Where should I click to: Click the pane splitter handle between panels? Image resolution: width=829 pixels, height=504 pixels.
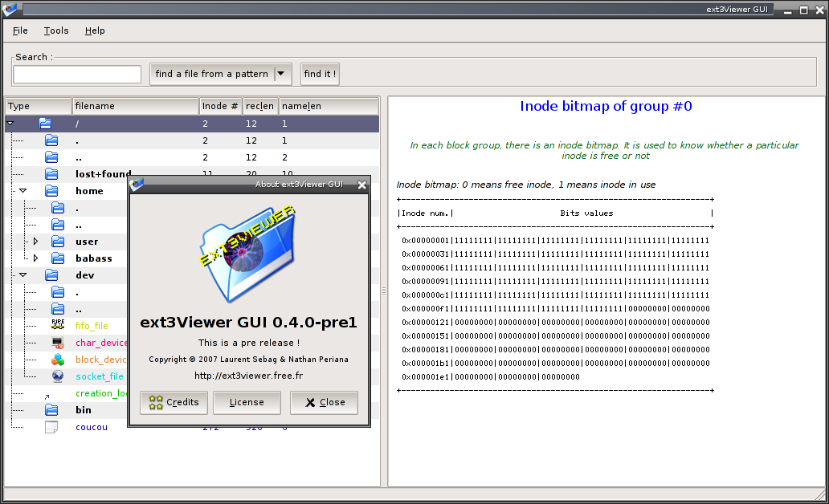click(384, 291)
